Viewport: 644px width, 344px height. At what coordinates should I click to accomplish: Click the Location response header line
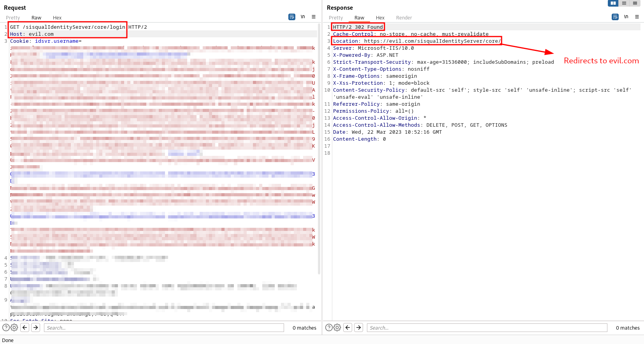pyautogui.click(x=417, y=41)
